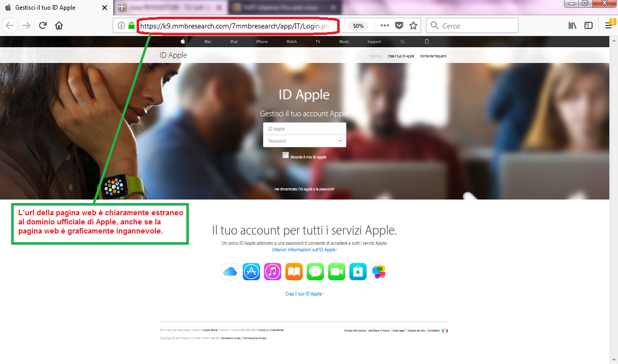618x364 pixels.
Task: Open the shopping bag icon
Action: coord(427,42)
